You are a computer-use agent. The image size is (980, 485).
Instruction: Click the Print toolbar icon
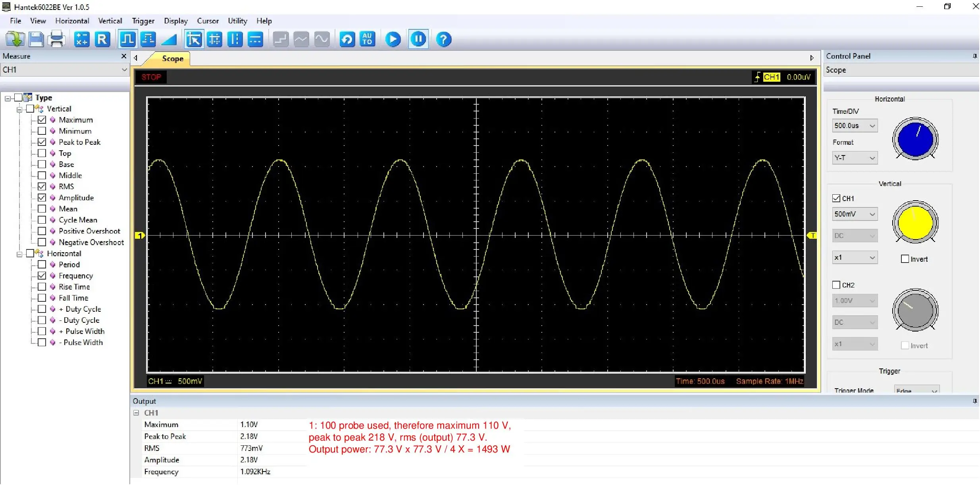56,39
